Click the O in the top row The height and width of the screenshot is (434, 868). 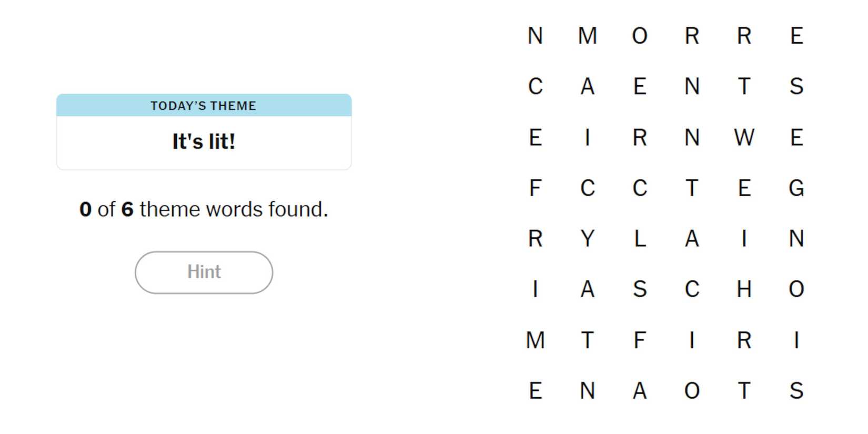pyautogui.click(x=639, y=36)
